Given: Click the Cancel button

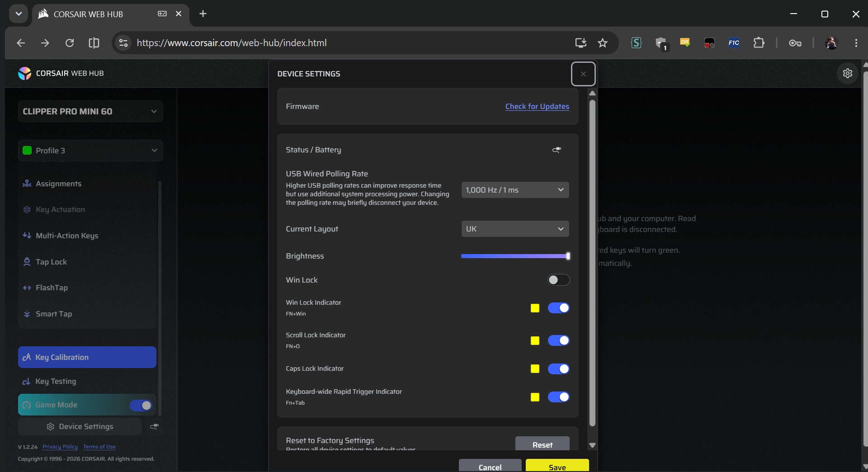Looking at the screenshot, I should [490, 466].
